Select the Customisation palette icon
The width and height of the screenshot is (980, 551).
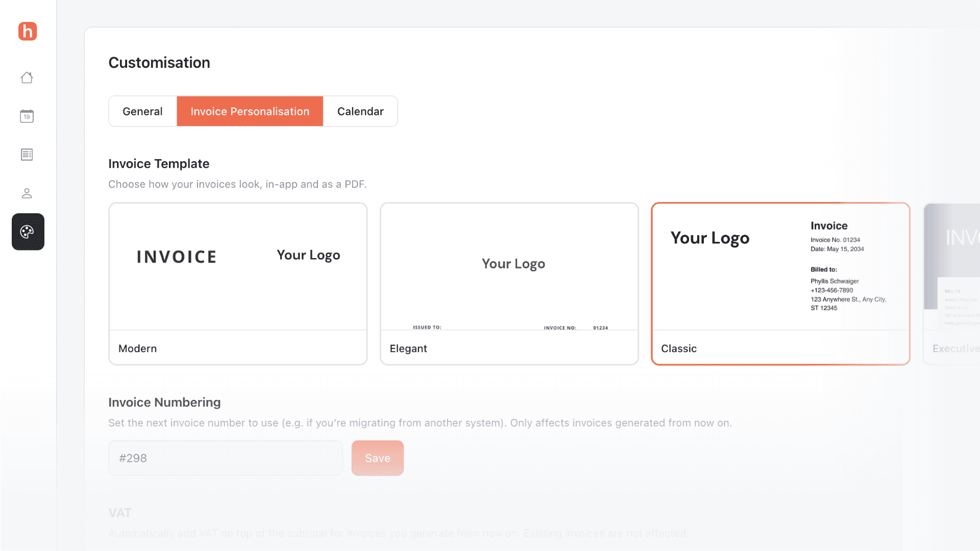point(28,232)
